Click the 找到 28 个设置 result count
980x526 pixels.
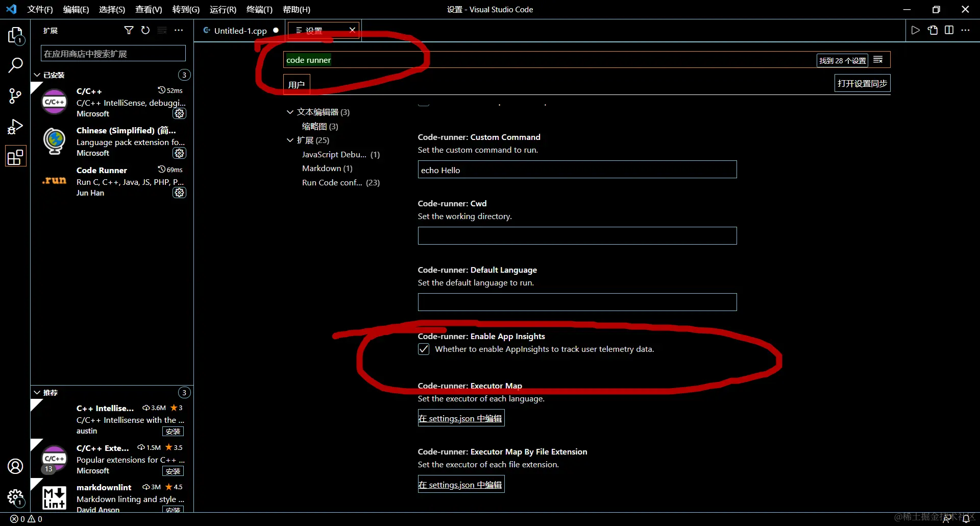(842, 60)
